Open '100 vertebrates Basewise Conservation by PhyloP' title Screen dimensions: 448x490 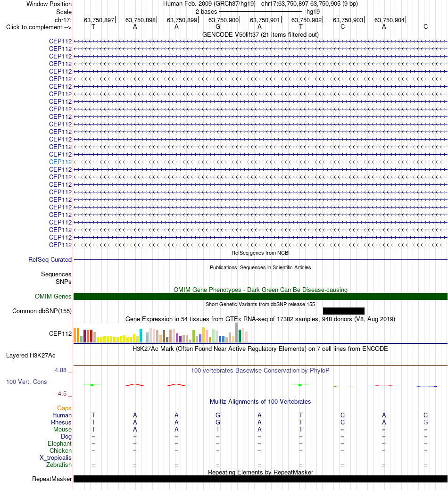coord(260,370)
